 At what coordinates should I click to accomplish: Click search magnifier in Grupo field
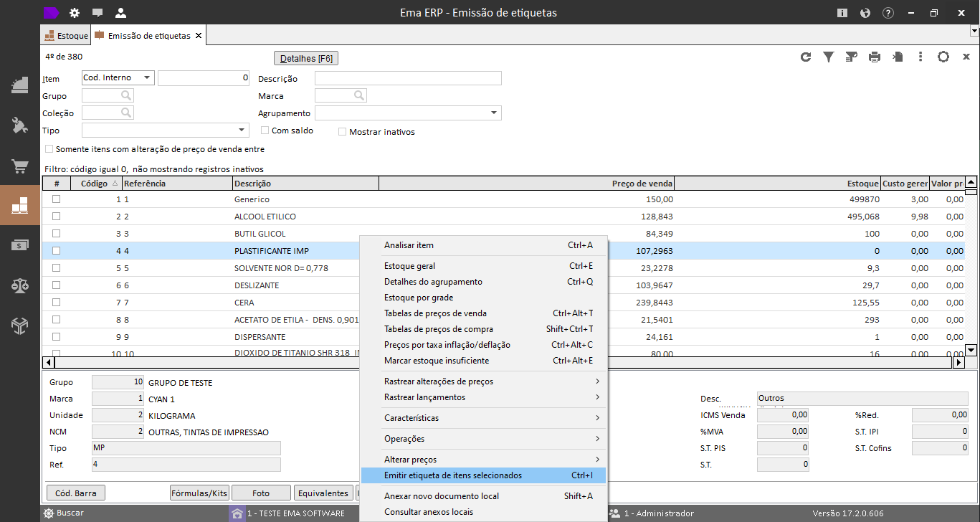coord(125,95)
